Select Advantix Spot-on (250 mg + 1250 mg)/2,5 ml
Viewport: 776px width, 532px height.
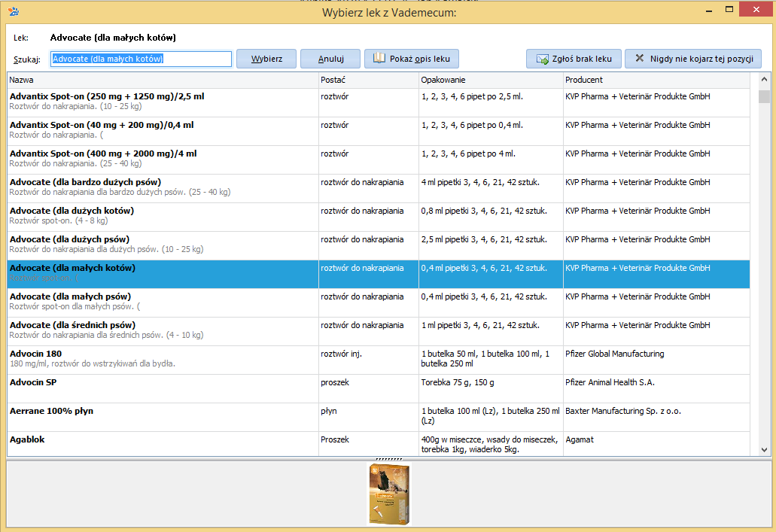coord(379,102)
